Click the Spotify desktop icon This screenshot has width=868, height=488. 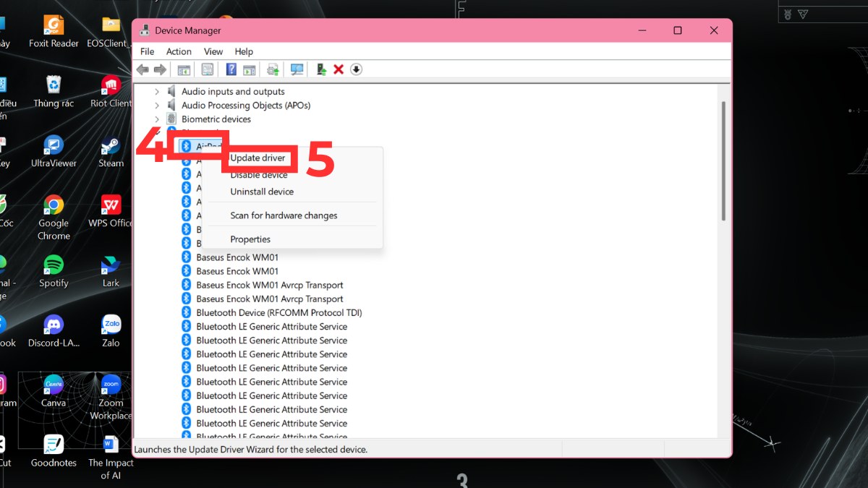[54, 271]
